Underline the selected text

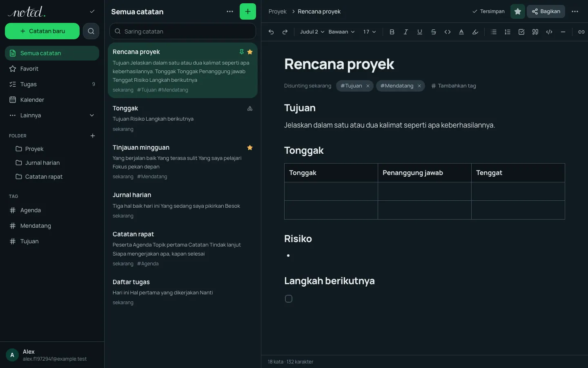(420, 32)
